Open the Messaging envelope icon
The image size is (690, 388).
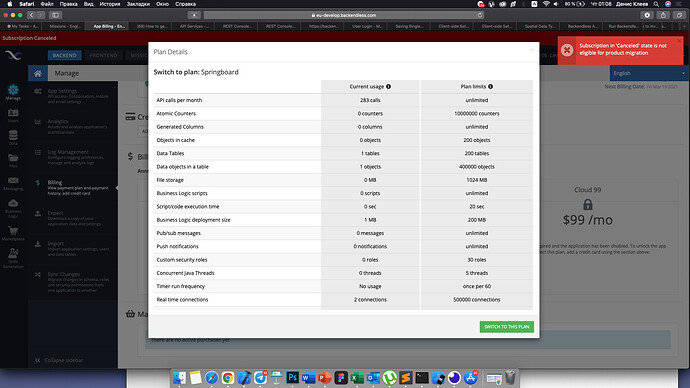coord(13,183)
